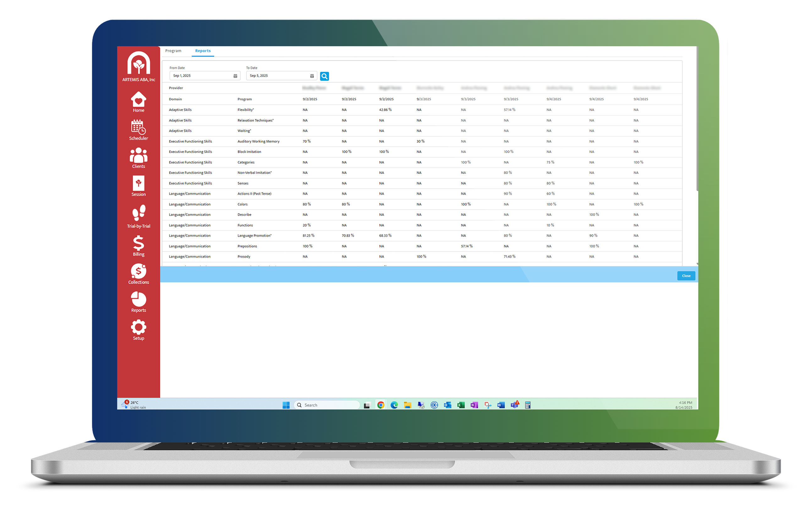Click the Actions II (Past Tense) program

(254, 194)
